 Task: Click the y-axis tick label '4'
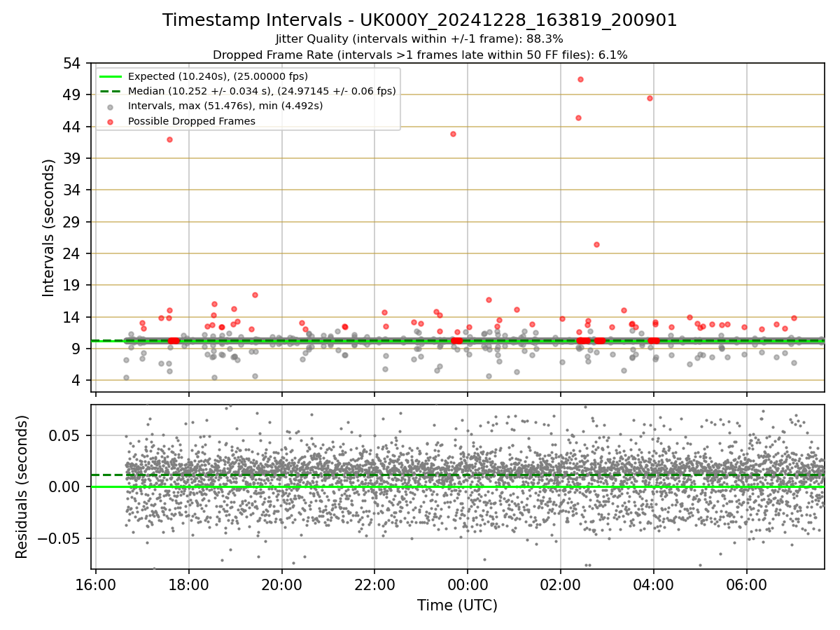tap(76, 381)
